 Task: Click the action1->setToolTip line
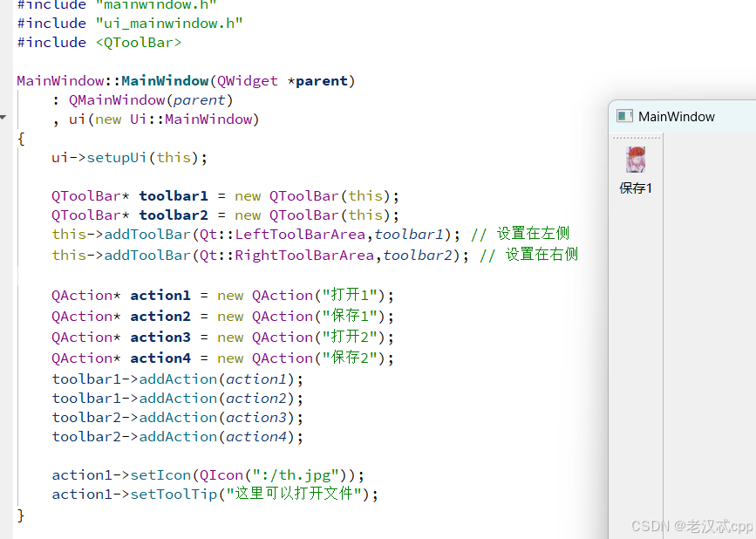click(x=215, y=495)
